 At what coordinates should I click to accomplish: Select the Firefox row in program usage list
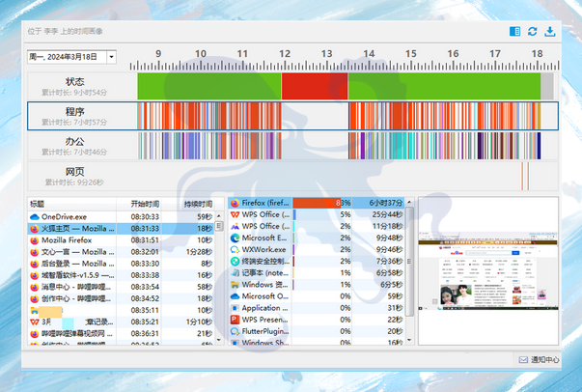click(x=265, y=204)
